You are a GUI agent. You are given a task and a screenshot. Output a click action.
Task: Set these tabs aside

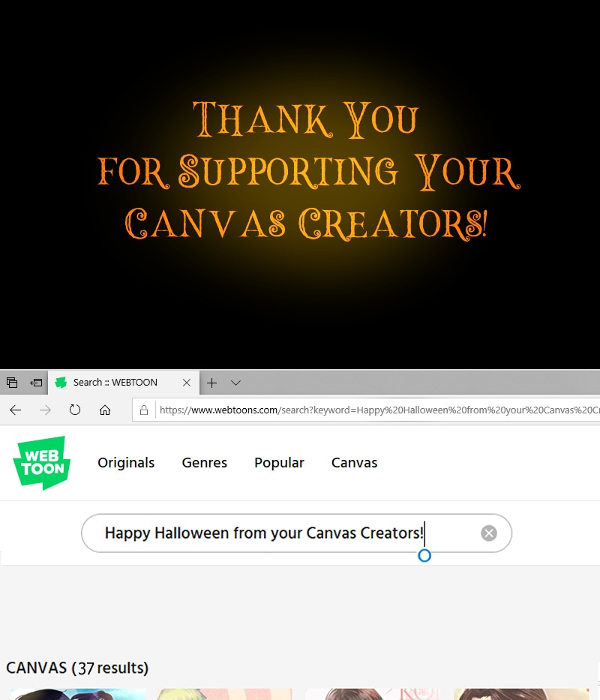35,383
